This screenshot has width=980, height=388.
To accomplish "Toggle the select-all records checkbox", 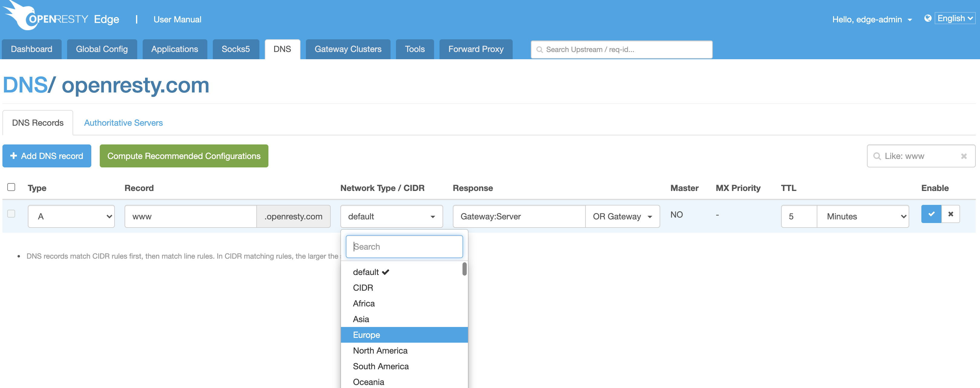I will (x=11, y=187).
